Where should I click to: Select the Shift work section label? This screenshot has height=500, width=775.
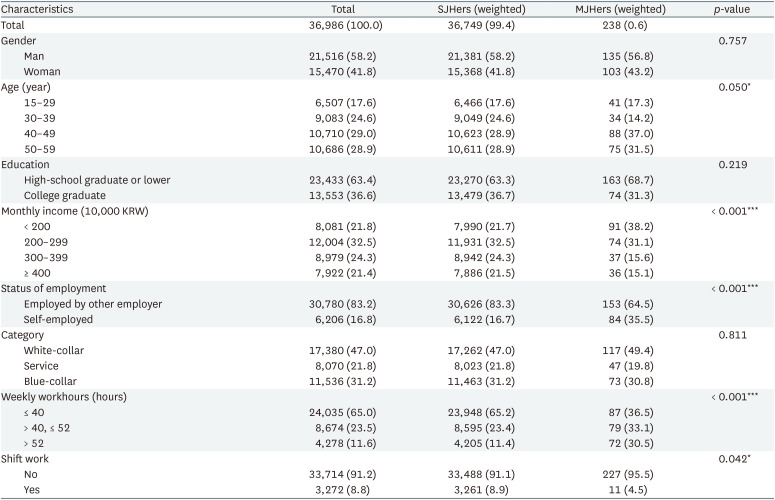[x=30, y=459]
